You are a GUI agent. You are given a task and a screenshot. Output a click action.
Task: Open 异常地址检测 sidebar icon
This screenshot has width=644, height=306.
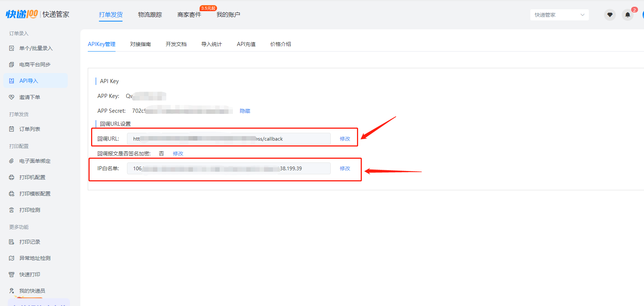coord(11,258)
